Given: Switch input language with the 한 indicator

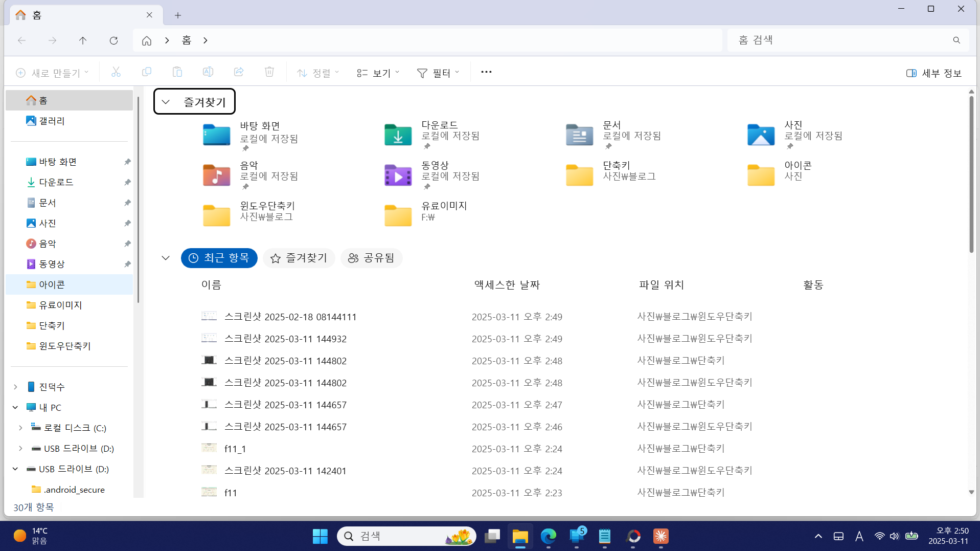Looking at the screenshot, I should click(859, 536).
